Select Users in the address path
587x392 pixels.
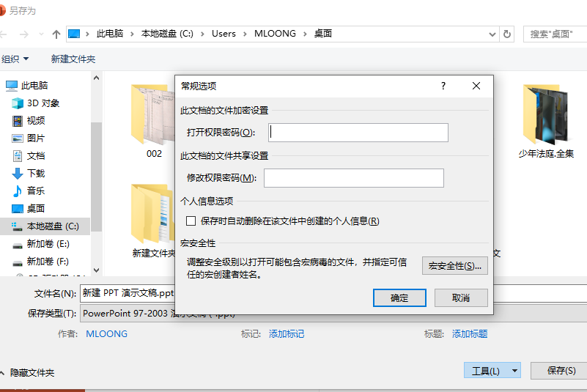pos(224,34)
